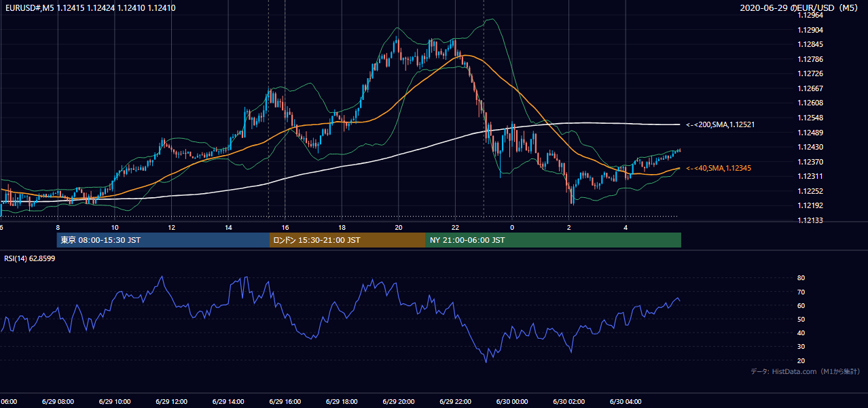Click the 6/29 08:00 date label

(x=58, y=401)
